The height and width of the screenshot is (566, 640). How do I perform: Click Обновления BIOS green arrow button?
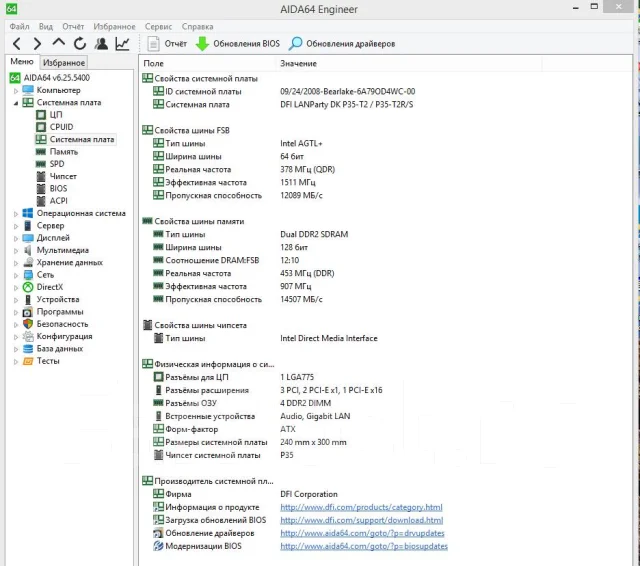(238, 44)
